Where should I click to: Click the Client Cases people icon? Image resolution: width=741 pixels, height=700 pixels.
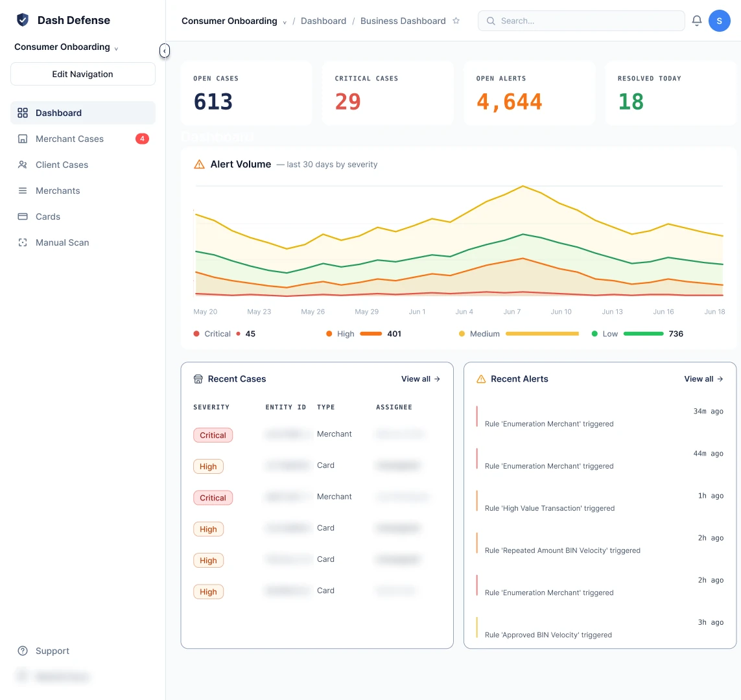pyautogui.click(x=23, y=165)
